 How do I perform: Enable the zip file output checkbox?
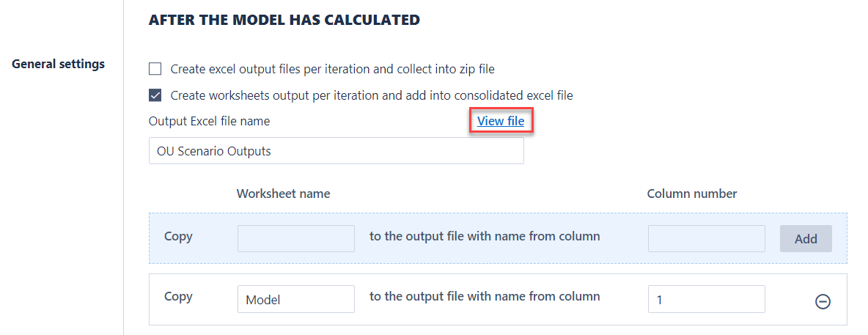coord(155,70)
